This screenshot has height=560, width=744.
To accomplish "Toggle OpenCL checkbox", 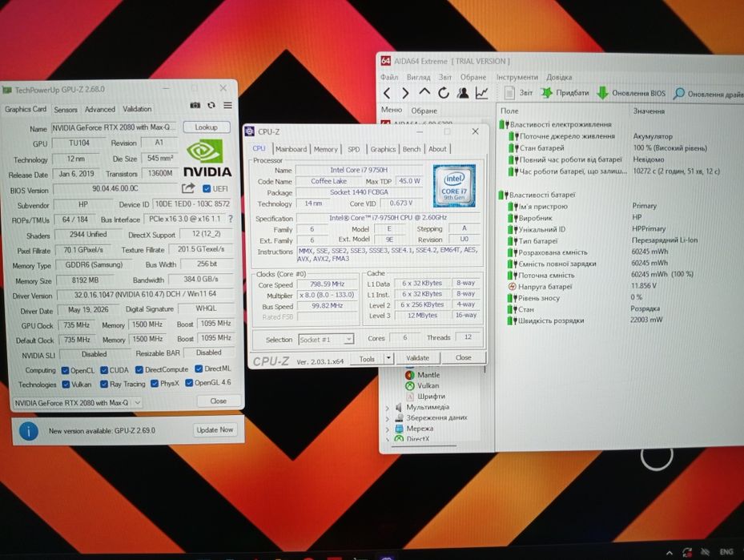I will [x=66, y=370].
